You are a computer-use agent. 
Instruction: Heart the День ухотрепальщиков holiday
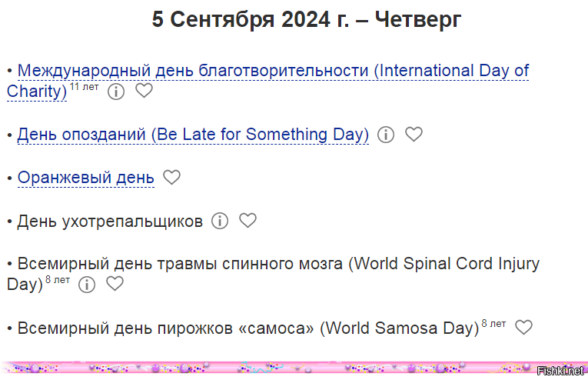tap(247, 220)
